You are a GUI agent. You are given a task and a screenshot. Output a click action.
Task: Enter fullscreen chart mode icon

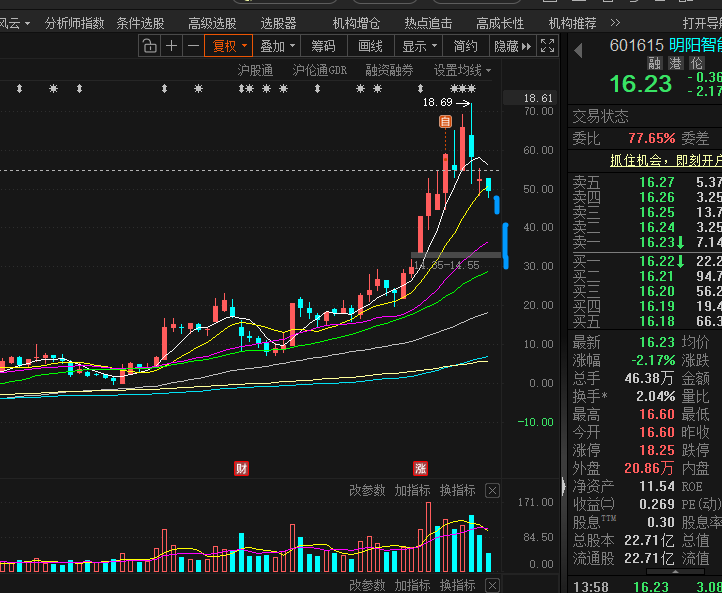click(x=547, y=46)
